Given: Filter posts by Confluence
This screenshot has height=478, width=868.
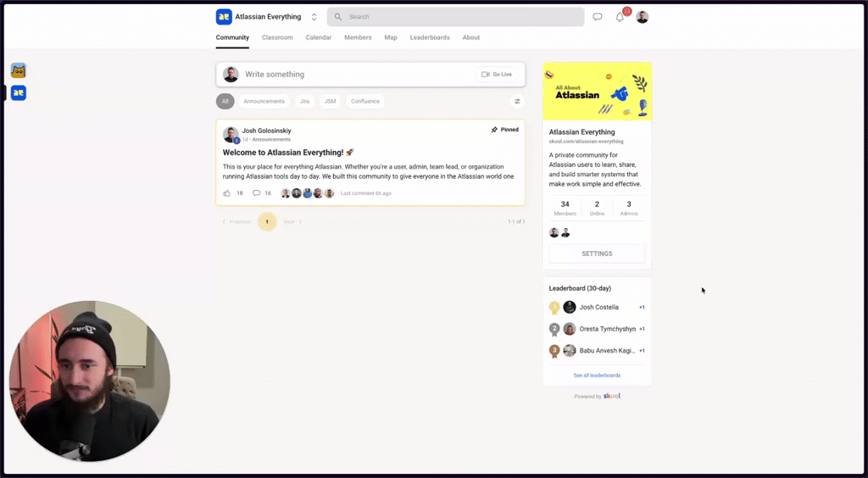Looking at the screenshot, I should [364, 101].
